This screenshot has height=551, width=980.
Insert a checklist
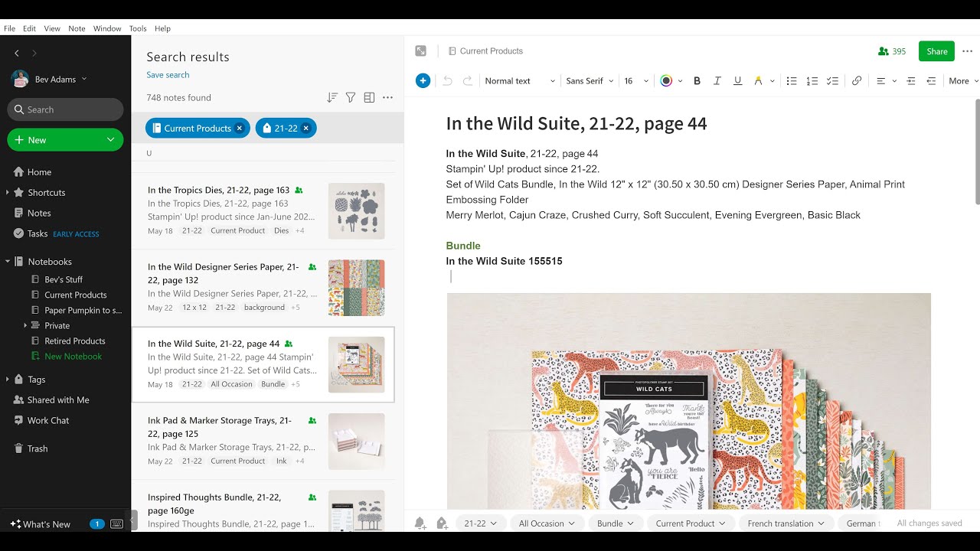[833, 81]
